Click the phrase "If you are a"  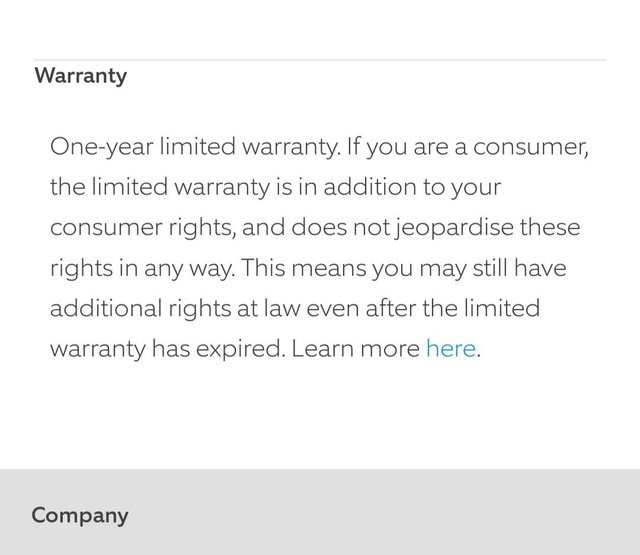pyautogui.click(x=409, y=147)
